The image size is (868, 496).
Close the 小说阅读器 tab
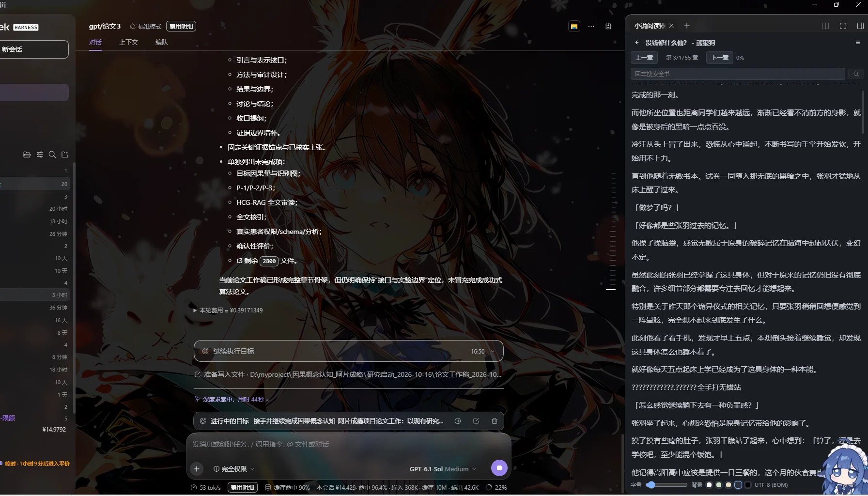point(671,26)
